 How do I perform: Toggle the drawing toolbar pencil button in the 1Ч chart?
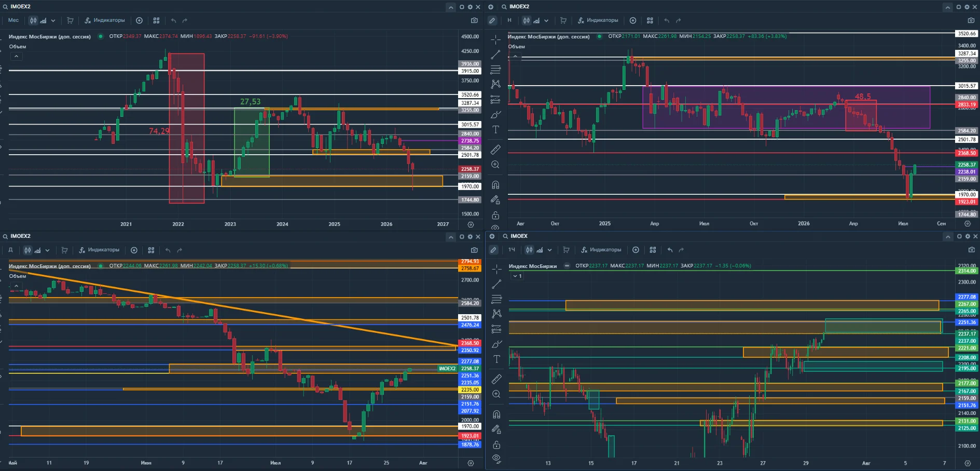coord(493,250)
